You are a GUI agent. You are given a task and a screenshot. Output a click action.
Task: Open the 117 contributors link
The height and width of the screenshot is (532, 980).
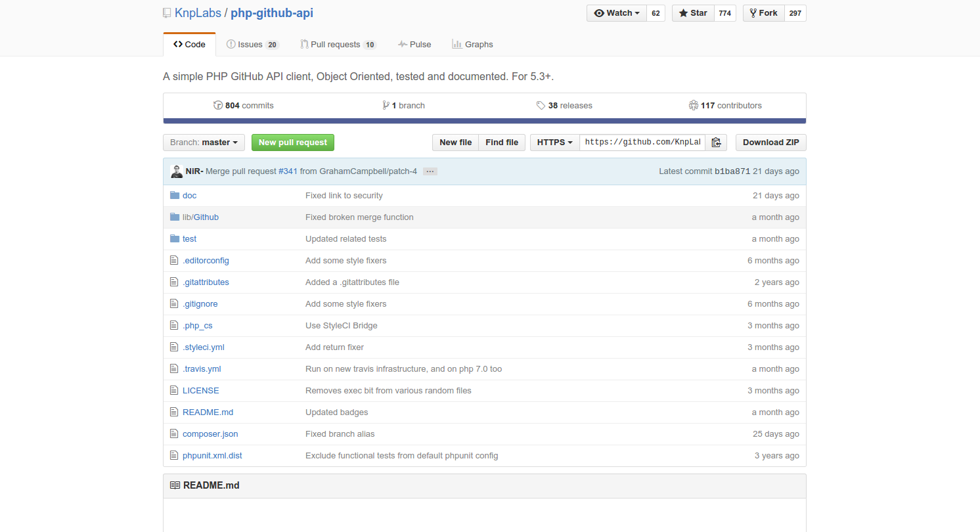click(x=725, y=105)
